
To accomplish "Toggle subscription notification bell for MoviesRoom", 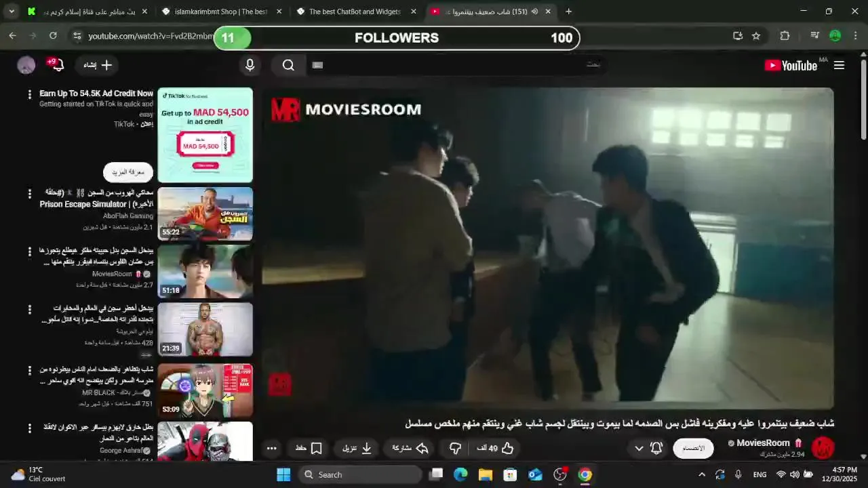I will [x=656, y=448].
